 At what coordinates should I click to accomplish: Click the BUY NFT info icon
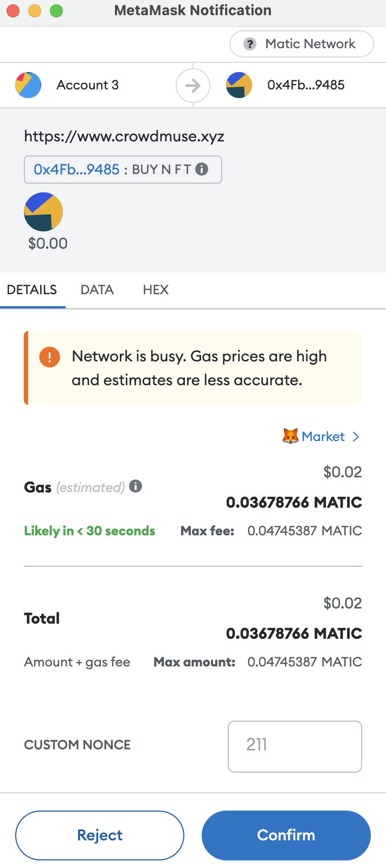202,169
